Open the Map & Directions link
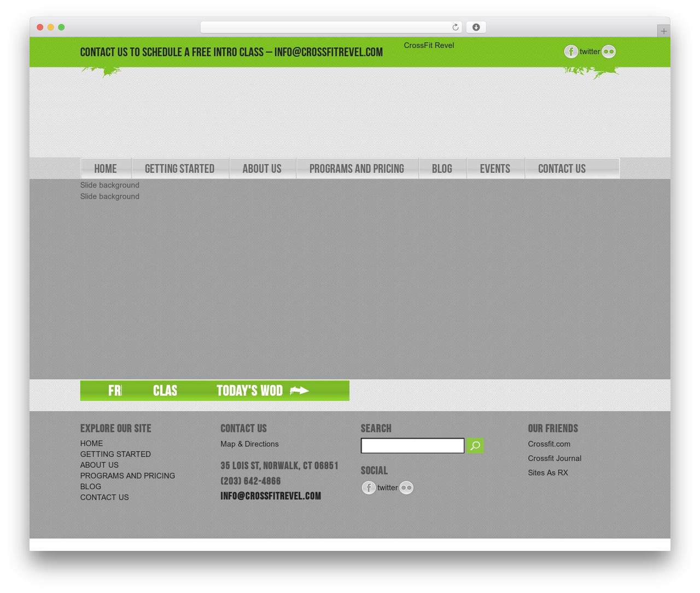Image resolution: width=700 pixels, height=593 pixels. click(249, 444)
